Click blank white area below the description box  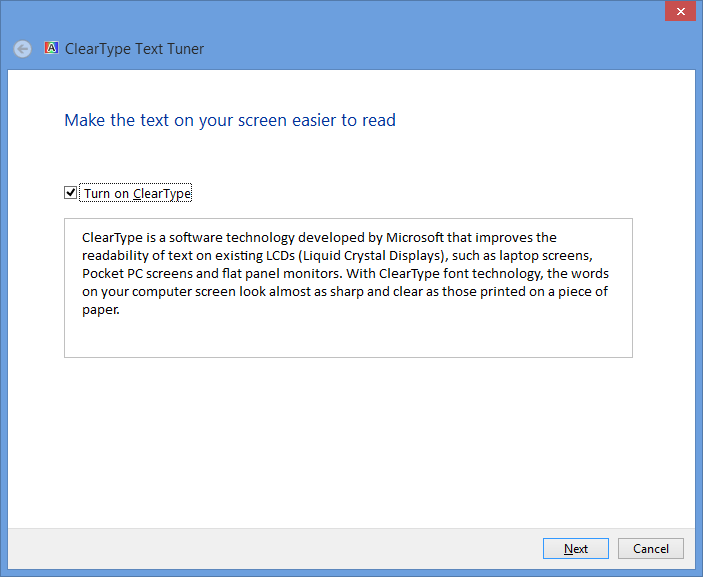click(348, 440)
